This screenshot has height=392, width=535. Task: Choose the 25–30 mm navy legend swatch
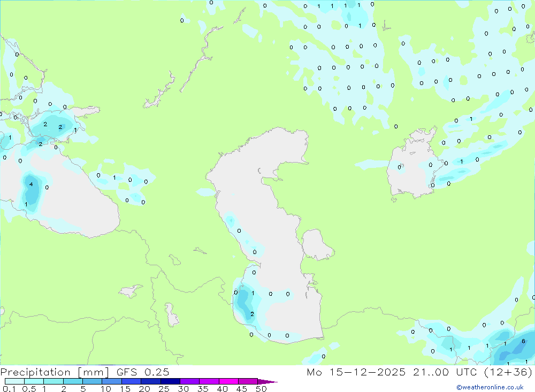[x=170, y=381]
